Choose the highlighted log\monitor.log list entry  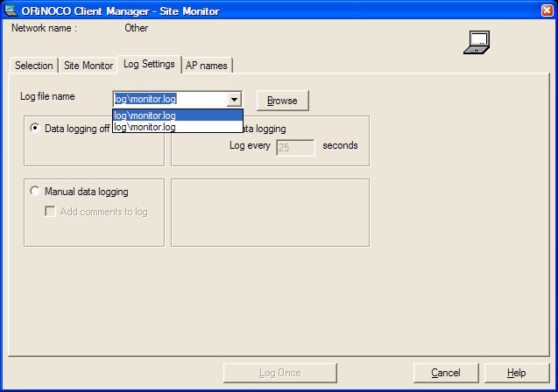pyautogui.click(x=178, y=115)
